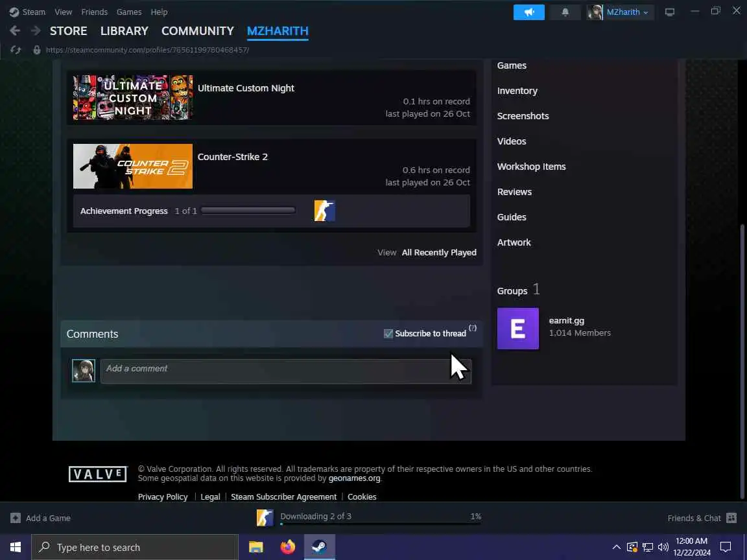Click into the Add a comment field
The image size is (747, 560).
[x=286, y=371]
